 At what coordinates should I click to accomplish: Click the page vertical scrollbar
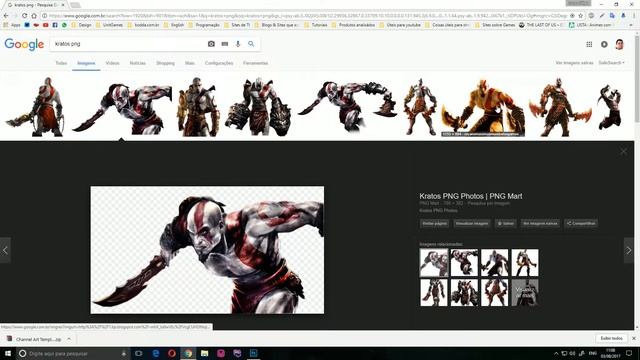637,180
